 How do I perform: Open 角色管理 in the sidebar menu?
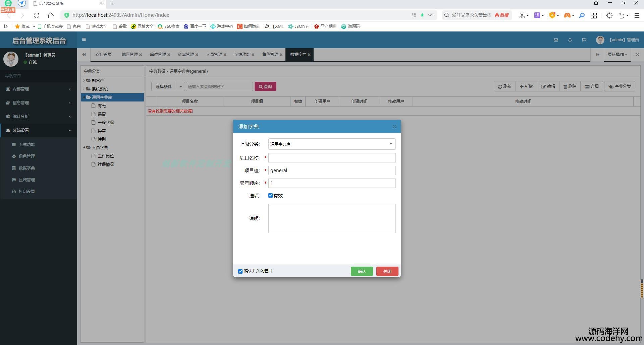pyautogui.click(x=27, y=156)
